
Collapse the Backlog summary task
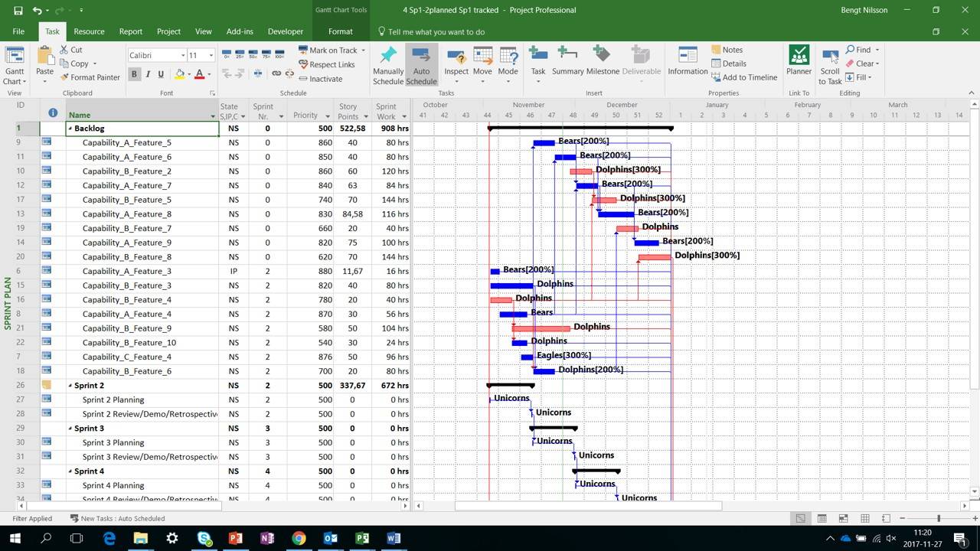pos(70,129)
